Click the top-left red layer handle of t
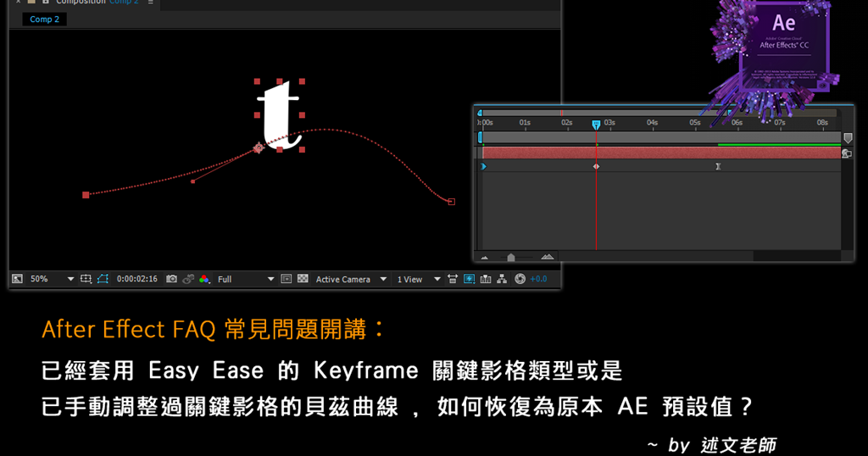 click(257, 81)
